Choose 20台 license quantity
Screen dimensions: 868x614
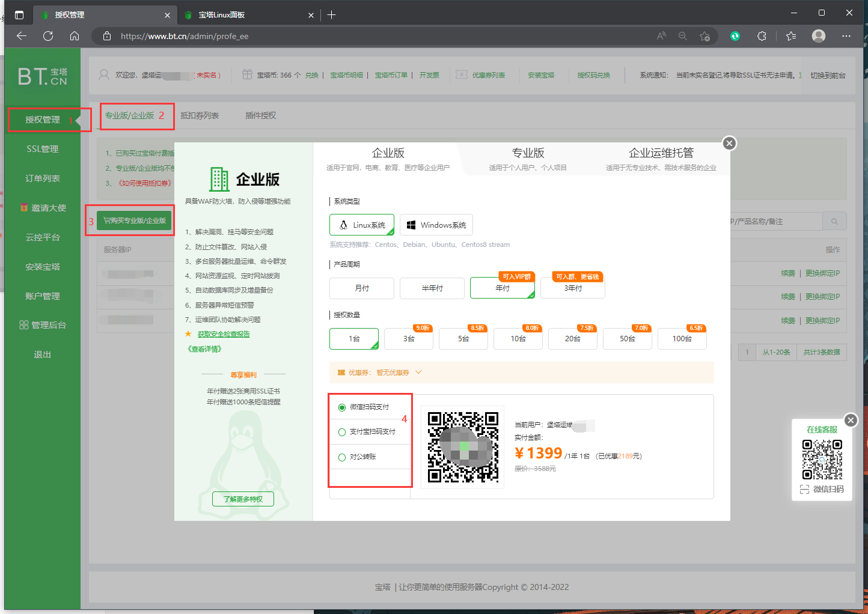(x=573, y=339)
